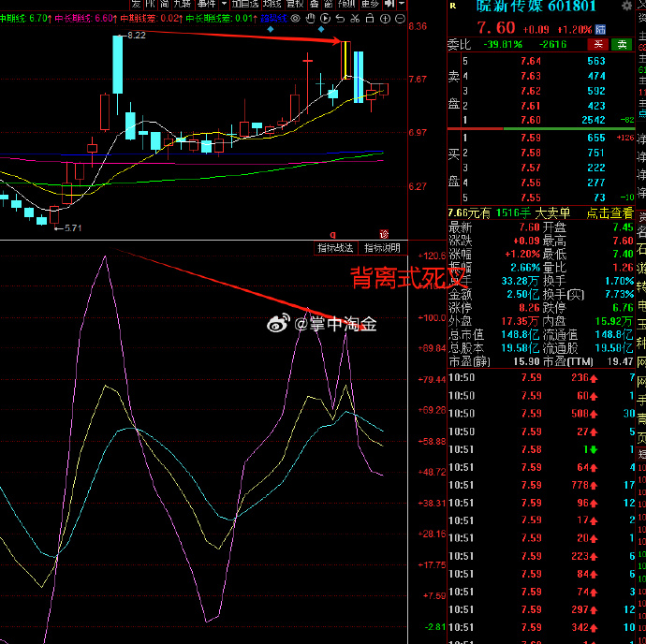Click the undo arrow icon
Screen dimensions: 646x644
coord(341,18)
